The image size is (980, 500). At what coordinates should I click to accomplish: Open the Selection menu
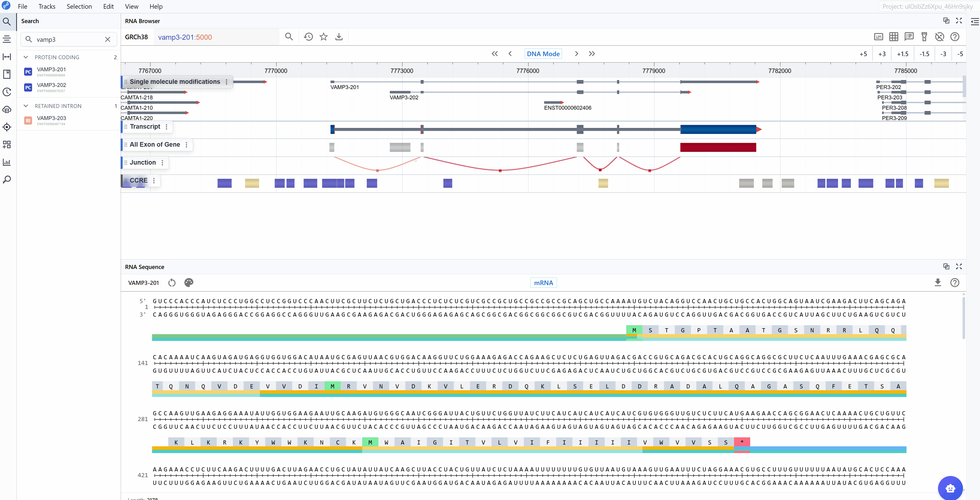(x=79, y=6)
